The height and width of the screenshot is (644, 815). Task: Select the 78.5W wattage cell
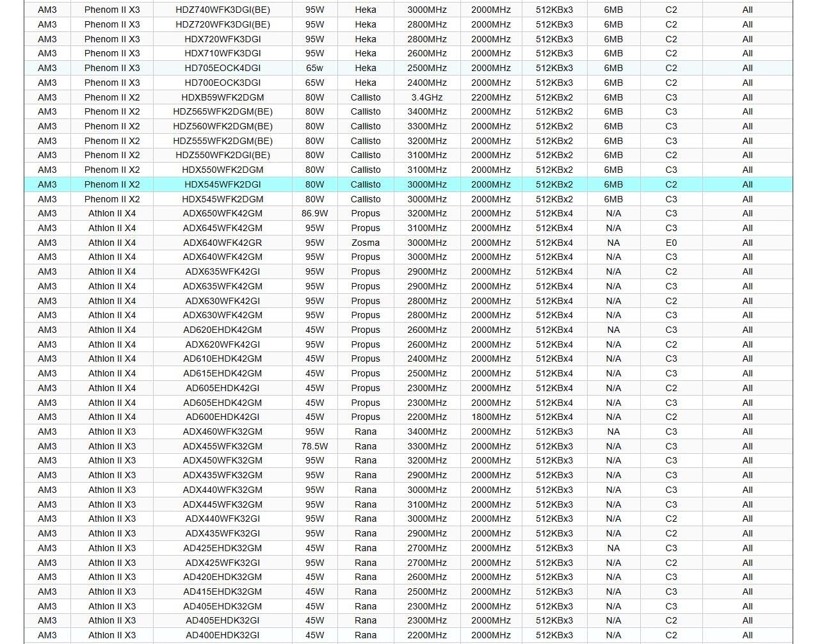[x=314, y=446]
